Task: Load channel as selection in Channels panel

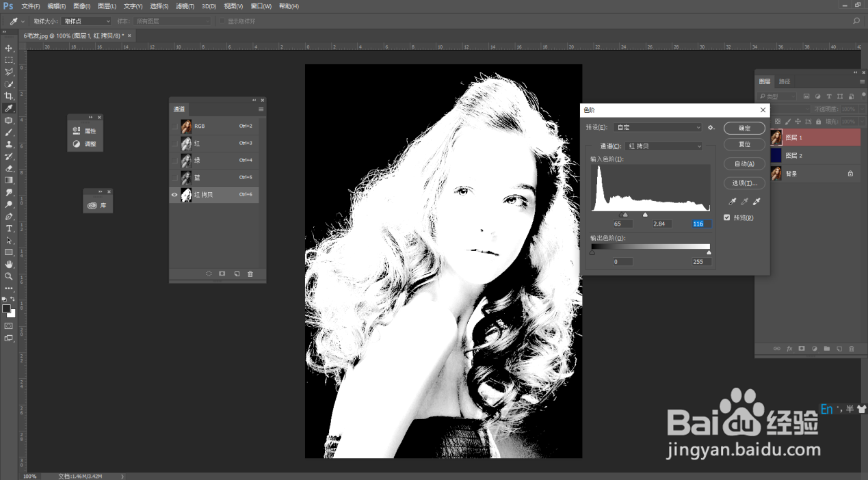Action: click(209, 274)
